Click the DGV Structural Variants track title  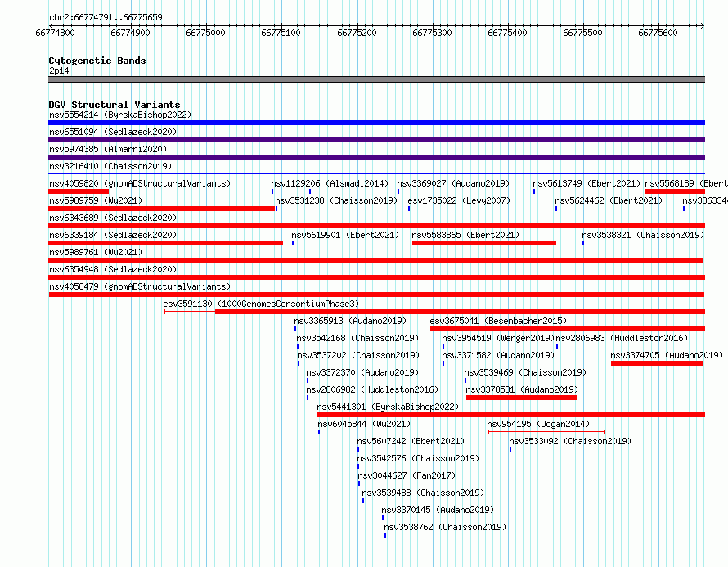[x=115, y=105]
